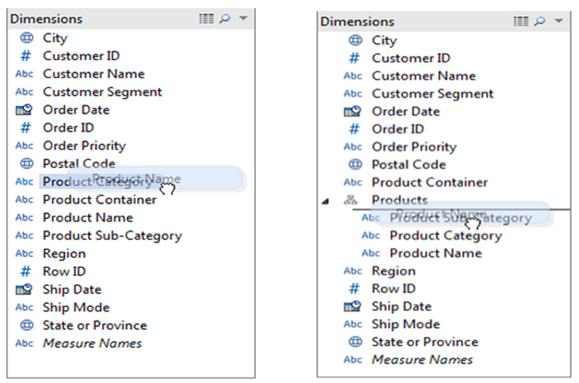Select the Products hierarchy label in right panel
The width and height of the screenshot is (579, 383).
400,200
